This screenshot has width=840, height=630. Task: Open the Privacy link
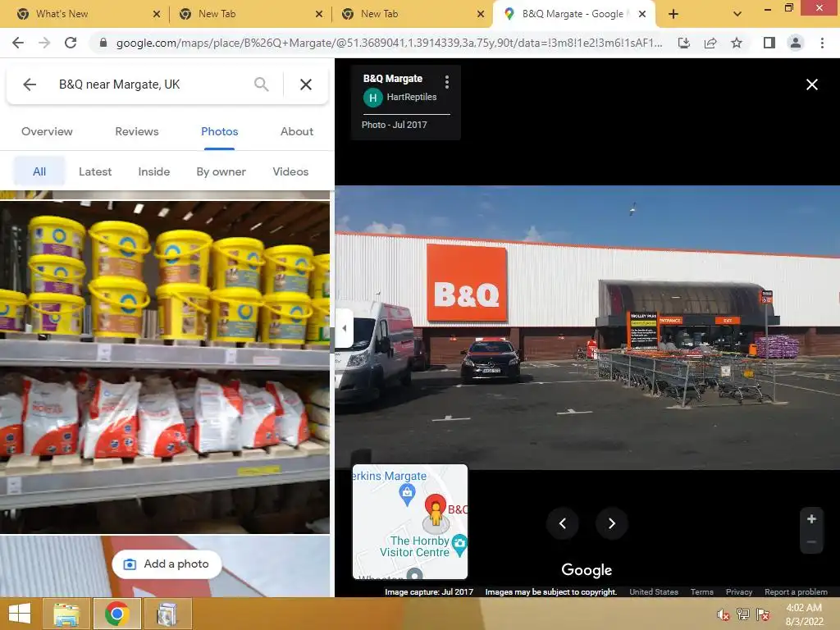pyautogui.click(x=739, y=592)
